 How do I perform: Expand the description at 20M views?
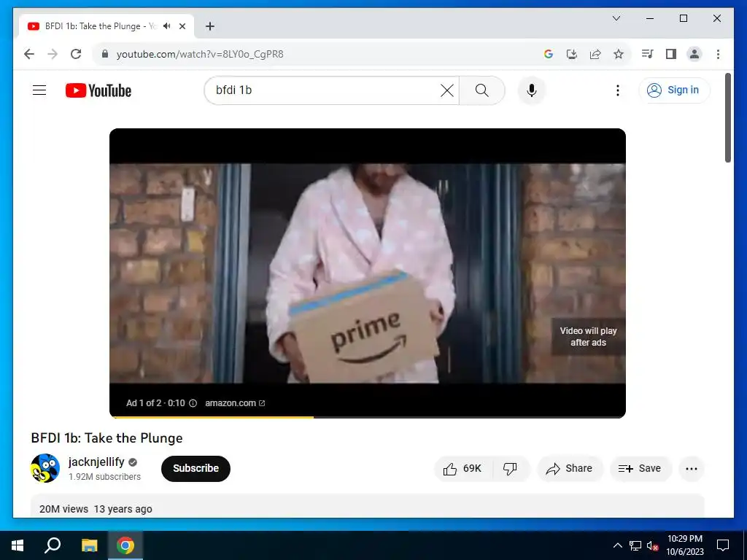368,507
